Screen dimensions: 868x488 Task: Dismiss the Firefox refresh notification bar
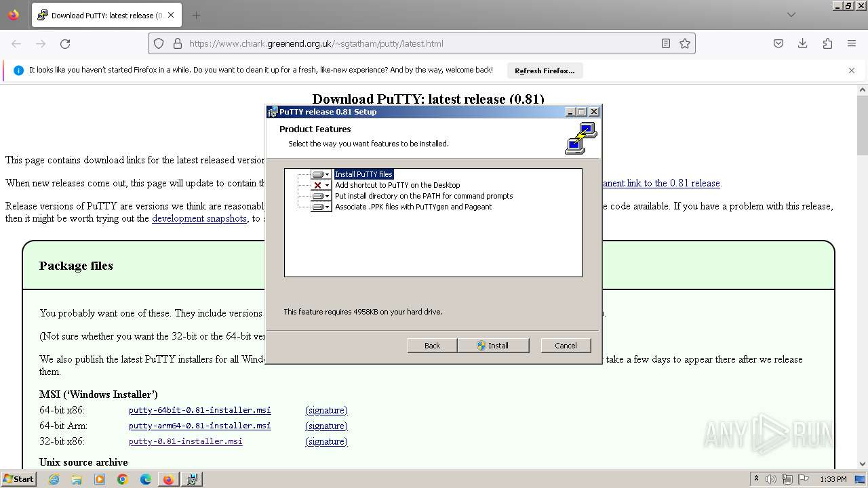pyautogui.click(x=852, y=70)
